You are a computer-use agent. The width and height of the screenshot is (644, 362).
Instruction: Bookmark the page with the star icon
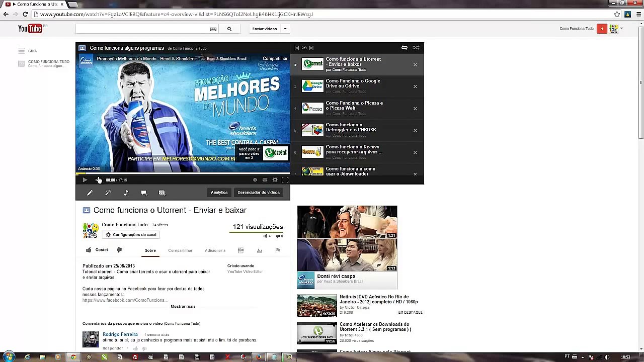pyautogui.click(x=617, y=14)
